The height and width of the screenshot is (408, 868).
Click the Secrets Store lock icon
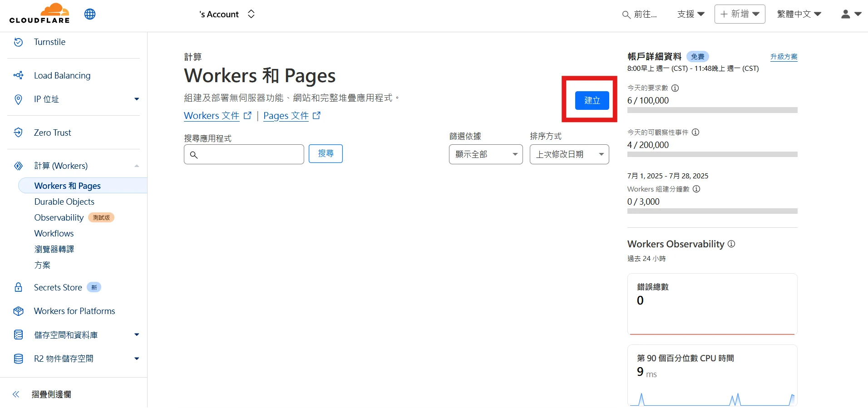point(18,287)
